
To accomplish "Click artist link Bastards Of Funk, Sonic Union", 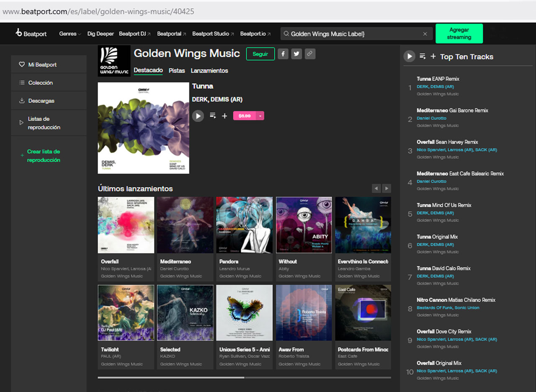I will pyautogui.click(x=448, y=308).
